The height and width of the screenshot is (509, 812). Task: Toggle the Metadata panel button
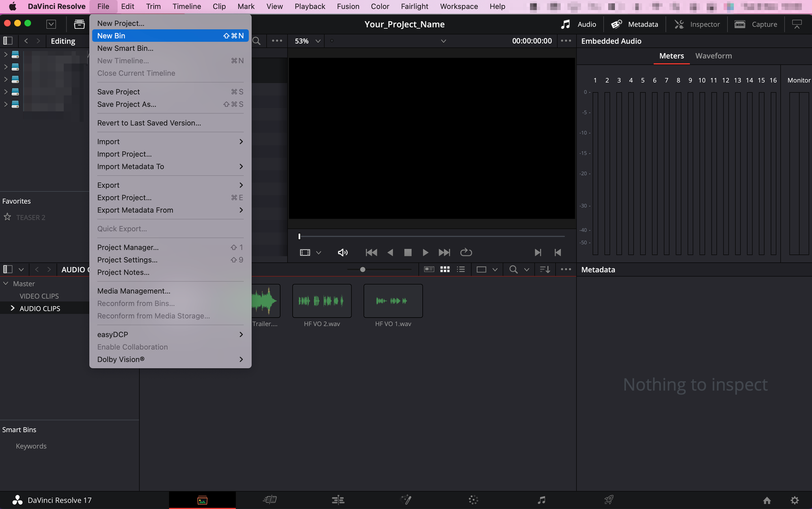click(635, 24)
